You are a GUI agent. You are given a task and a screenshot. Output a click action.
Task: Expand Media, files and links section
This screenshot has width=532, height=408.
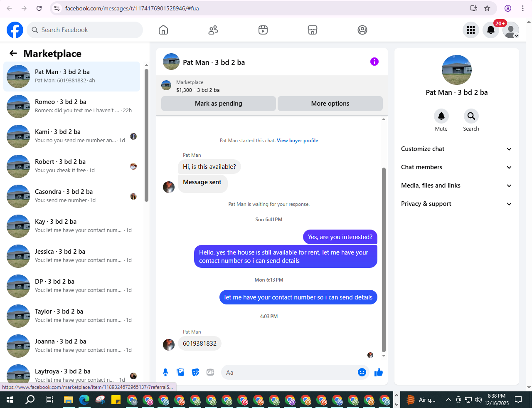coord(456,185)
